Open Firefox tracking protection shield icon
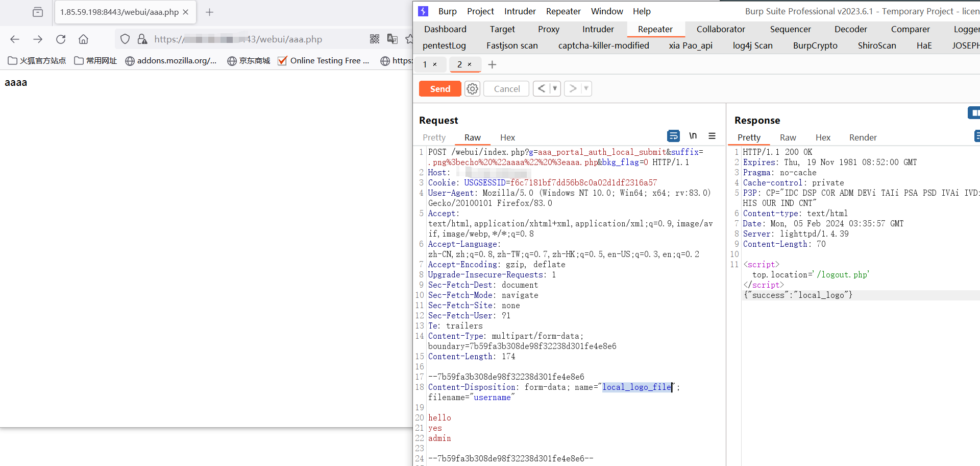Screen dimensions: 980x466 tap(125, 39)
